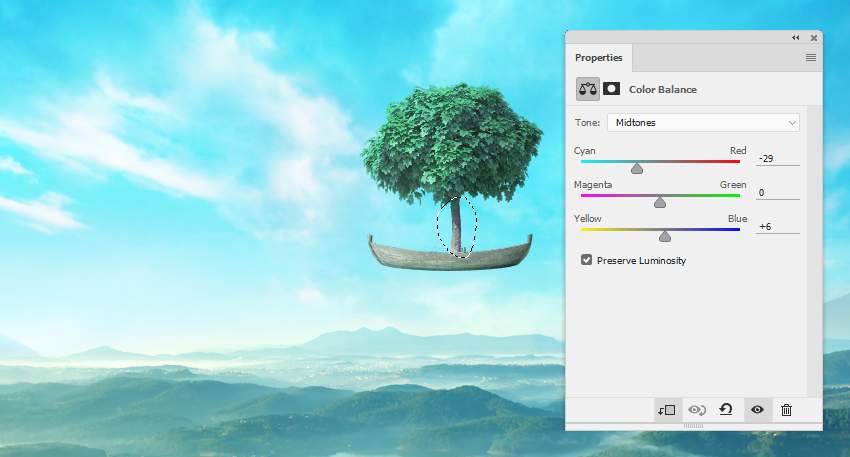This screenshot has height=457, width=850.
Task: Collapse the Properties panel with double arrows
Action: tap(795, 37)
